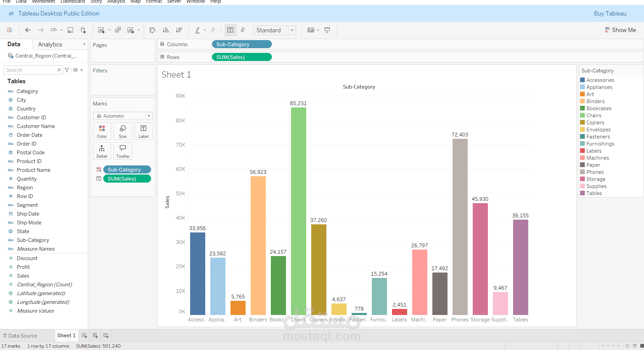The height and width of the screenshot is (350, 644).
Task: Select the Sheet 1 tab
Action: point(66,336)
